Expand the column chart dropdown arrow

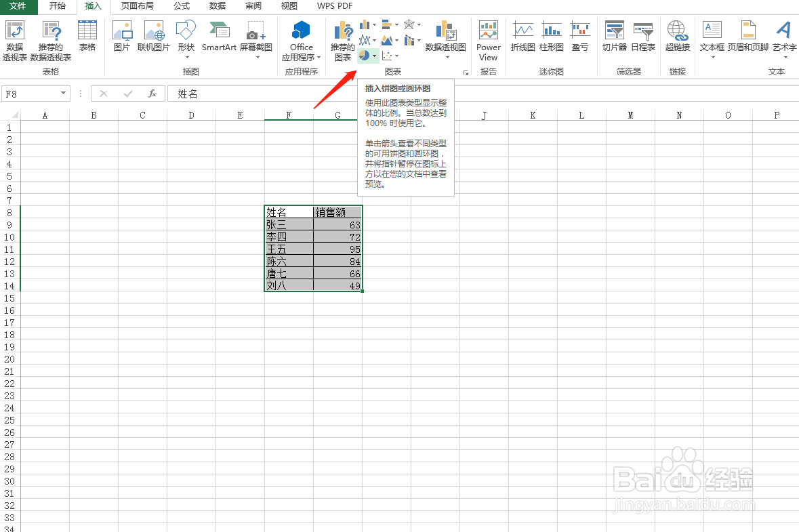(375, 24)
